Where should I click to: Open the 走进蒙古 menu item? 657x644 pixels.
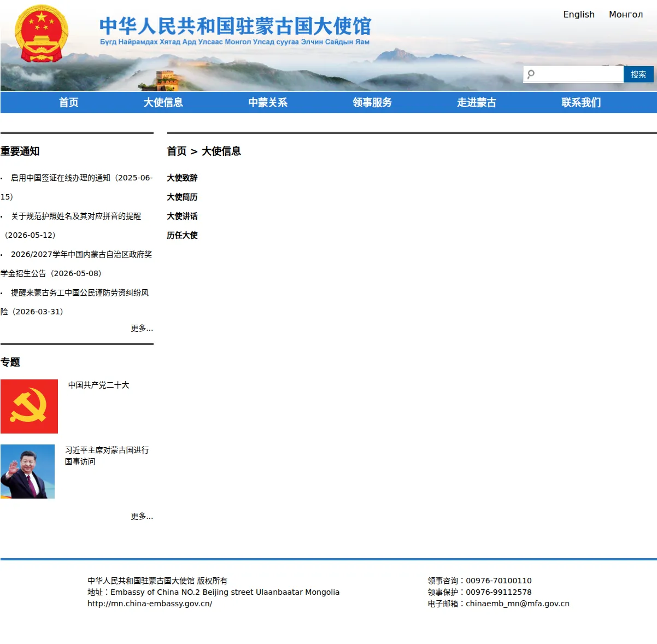tap(477, 102)
